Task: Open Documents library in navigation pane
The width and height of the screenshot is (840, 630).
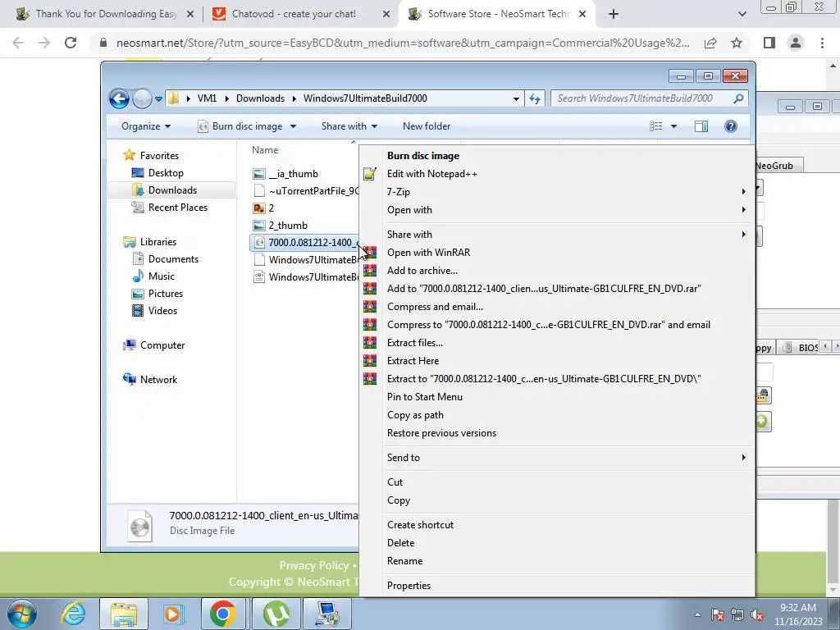Action: point(173,259)
